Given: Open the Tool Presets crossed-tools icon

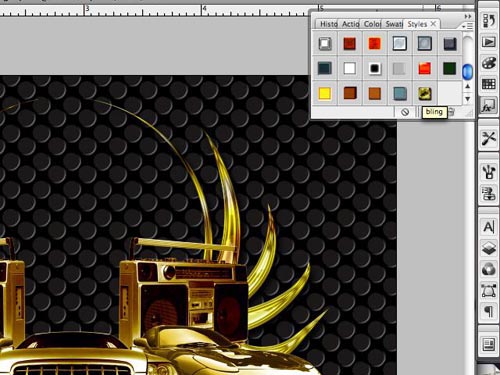Looking at the screenshot, I should click(x=489, y=139).
